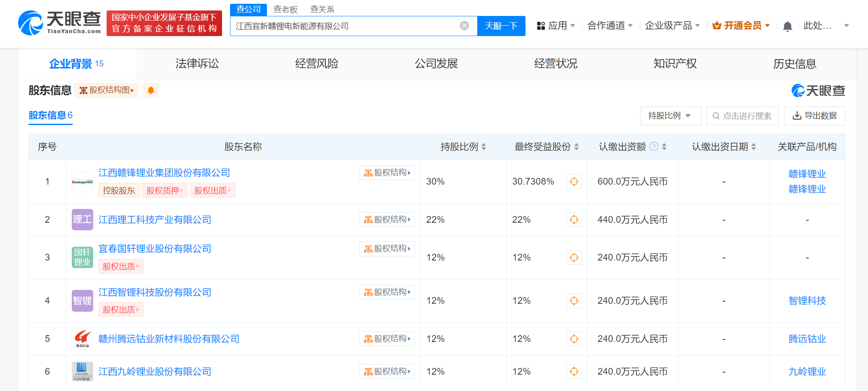The image size is (868, 391).
Task: Click the 点击进行搜索 shareholder search field
Action: 742,116
